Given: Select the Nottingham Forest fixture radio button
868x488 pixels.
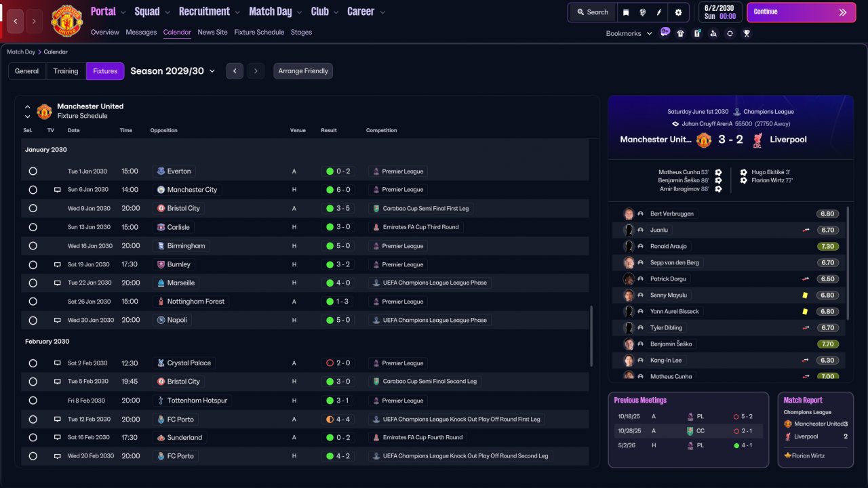Looking at the screenshot, I should (33, 302).
